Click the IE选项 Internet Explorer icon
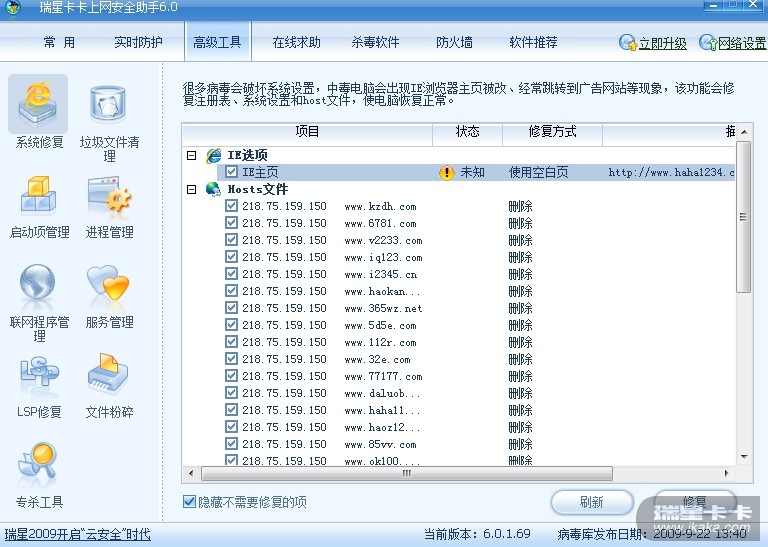This screenshot has width=768, height=547. pos(214,156)
